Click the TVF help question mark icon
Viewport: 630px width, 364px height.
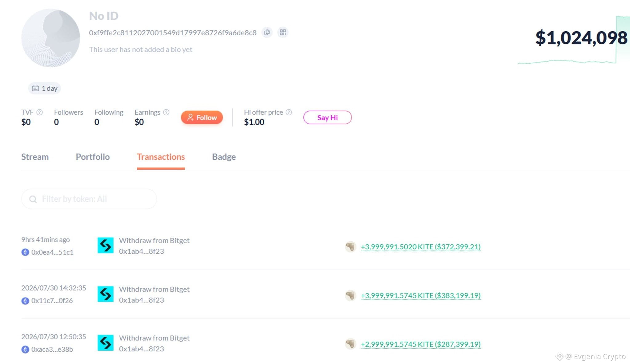(39, 112)
